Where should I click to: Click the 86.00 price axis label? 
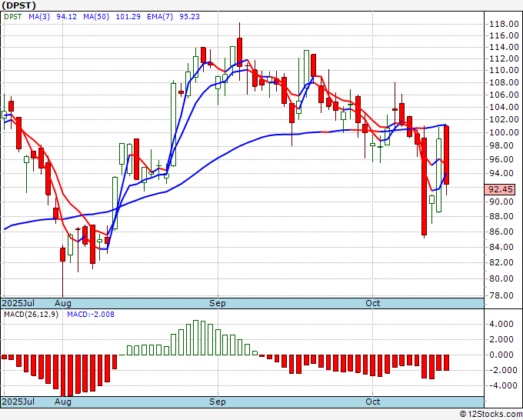[x=501, y=232]
